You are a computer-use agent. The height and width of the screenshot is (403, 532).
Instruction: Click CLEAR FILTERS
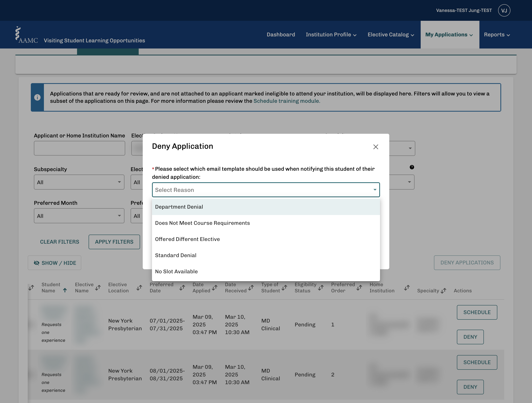(x=59, y=242)
